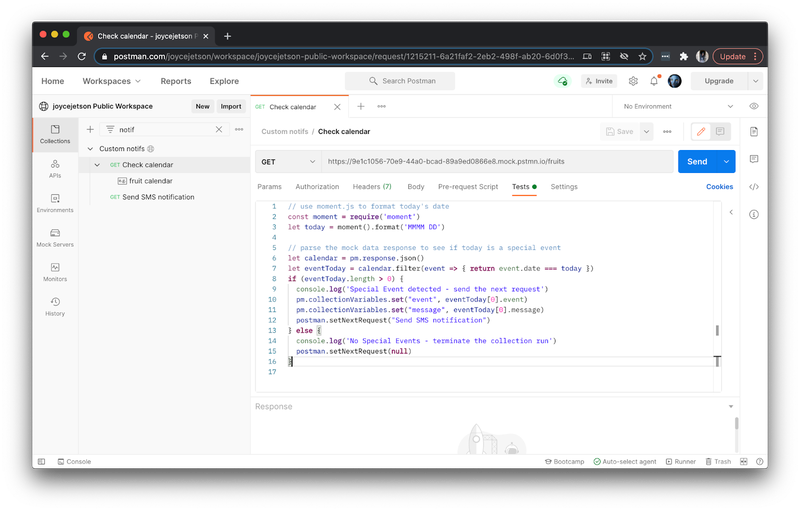Click the Search Postman field

pos(399,81)
